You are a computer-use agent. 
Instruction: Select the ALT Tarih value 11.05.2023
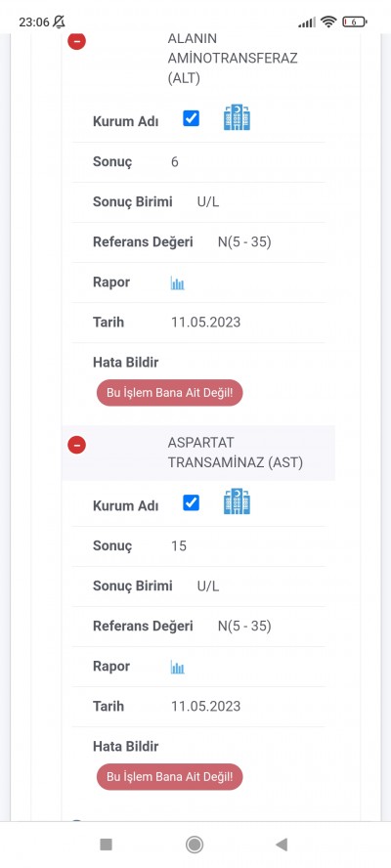206,323
